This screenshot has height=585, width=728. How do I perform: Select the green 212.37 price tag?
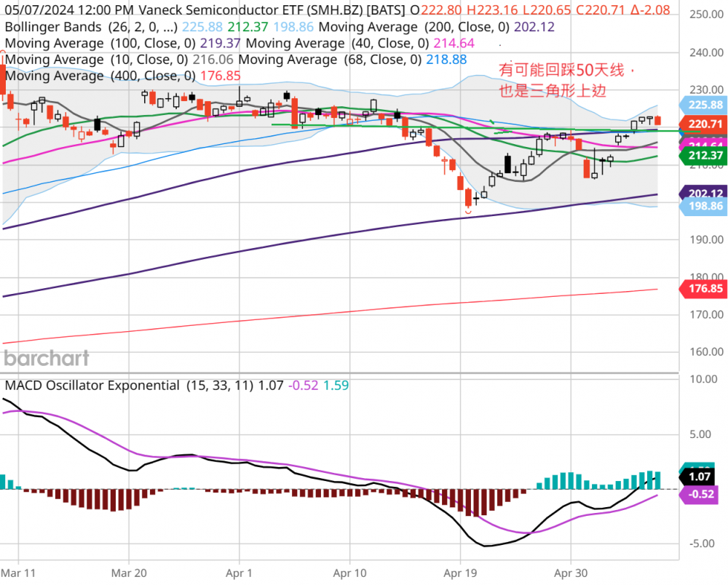[703, 155]
